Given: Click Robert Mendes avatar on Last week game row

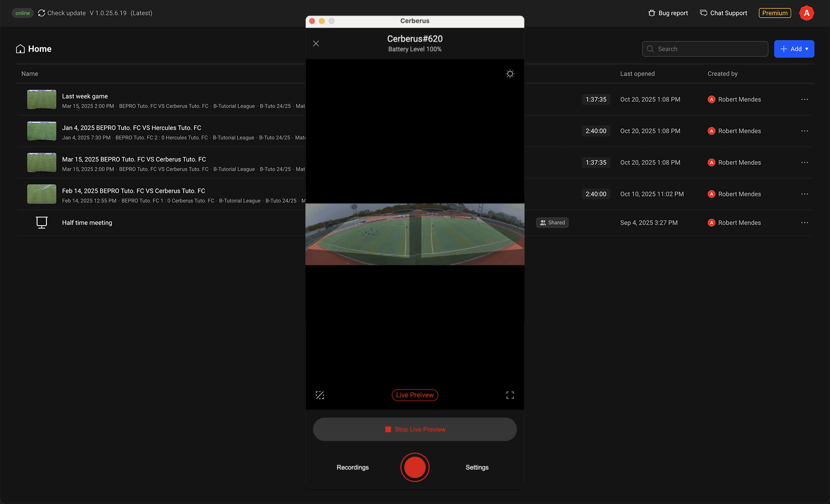Looking at the screenshot, I should pos(712,100).
